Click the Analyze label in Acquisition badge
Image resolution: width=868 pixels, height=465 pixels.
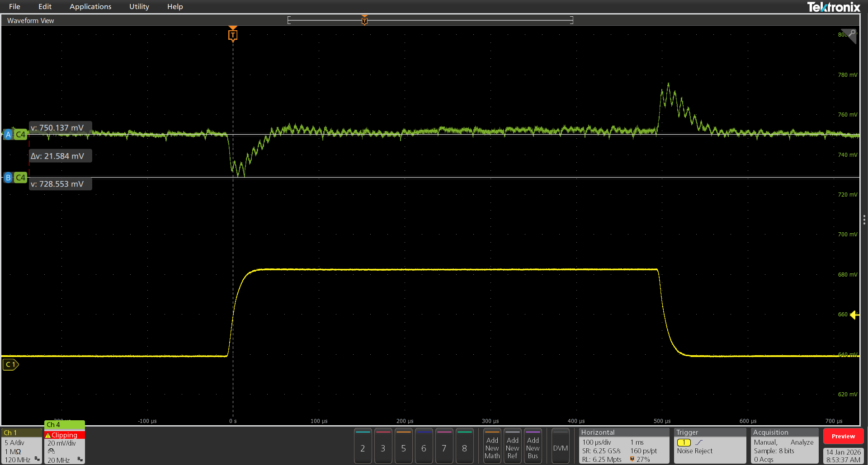(x=802, y=442)
